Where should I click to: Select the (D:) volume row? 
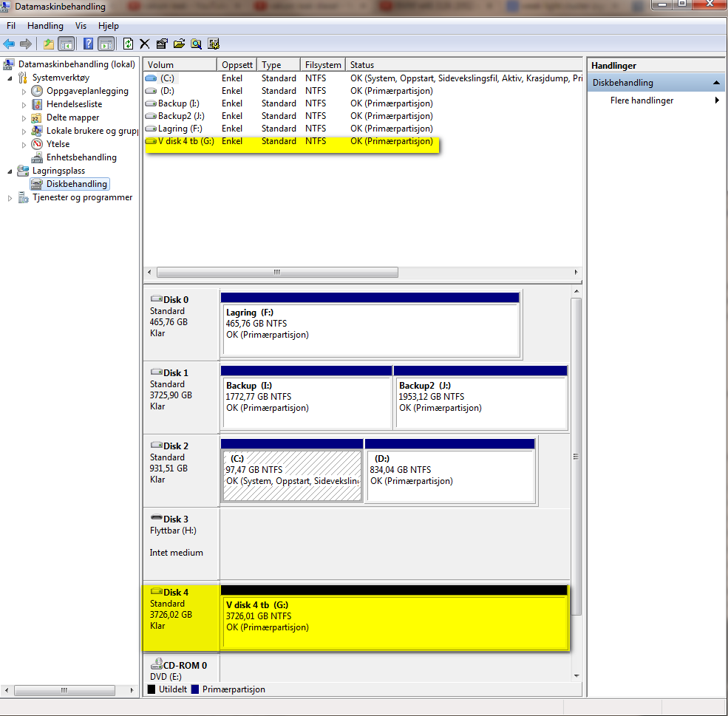click(363, 90)
